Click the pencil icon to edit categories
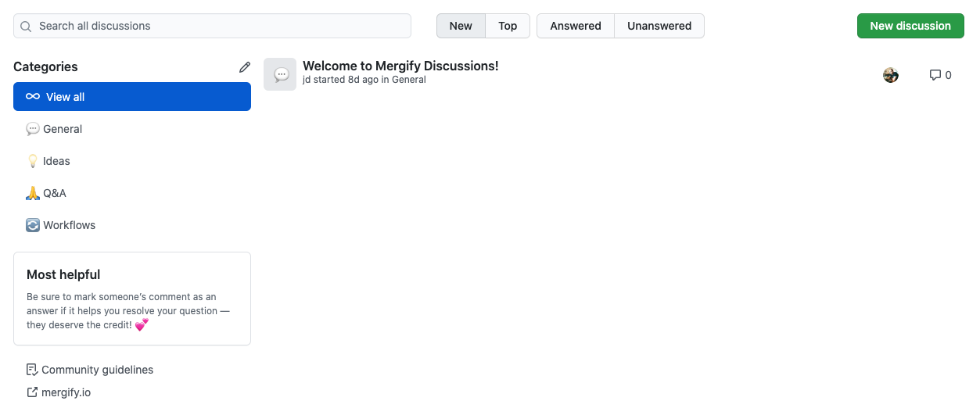 click(x=245, y=67)
